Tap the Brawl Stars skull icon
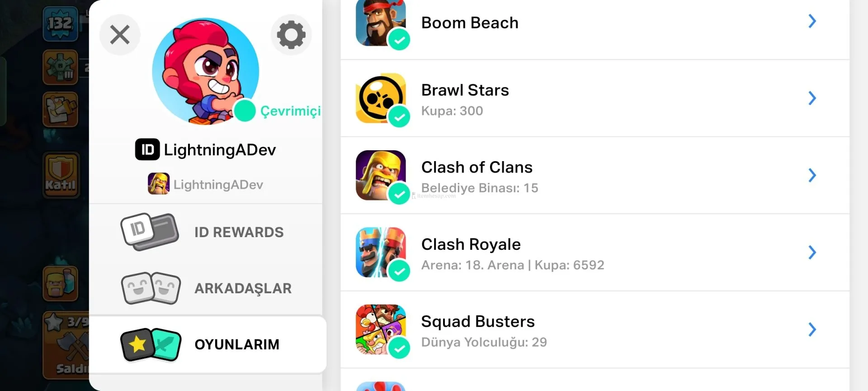This screenshot has width=868, height=391. pos(381,98)
